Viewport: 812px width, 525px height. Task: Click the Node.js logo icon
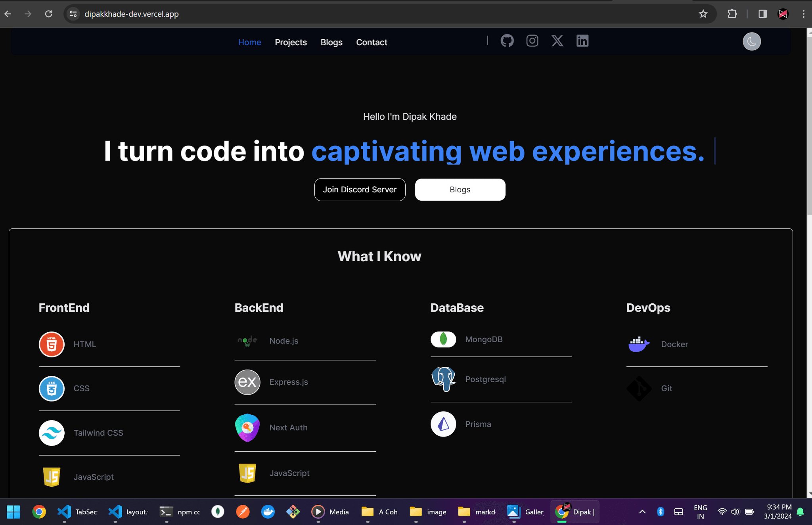click(247, 341)
